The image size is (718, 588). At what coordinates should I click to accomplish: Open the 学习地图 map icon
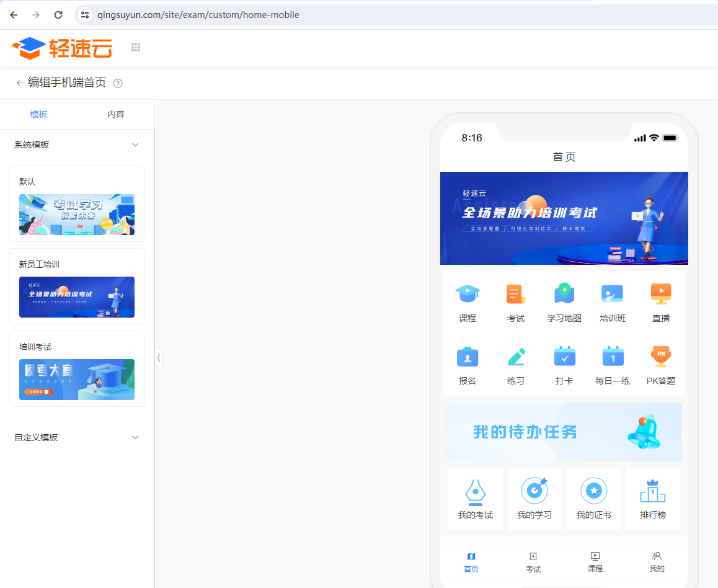point(564,293)
